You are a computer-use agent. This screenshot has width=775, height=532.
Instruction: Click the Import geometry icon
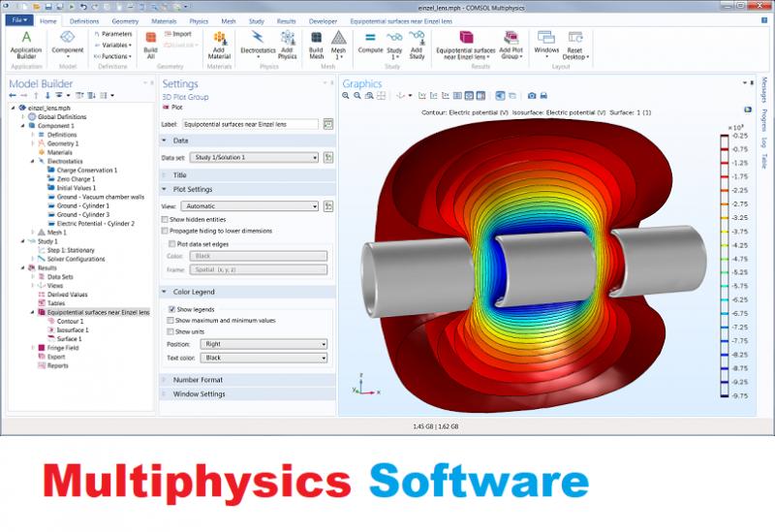coord(177,34)
